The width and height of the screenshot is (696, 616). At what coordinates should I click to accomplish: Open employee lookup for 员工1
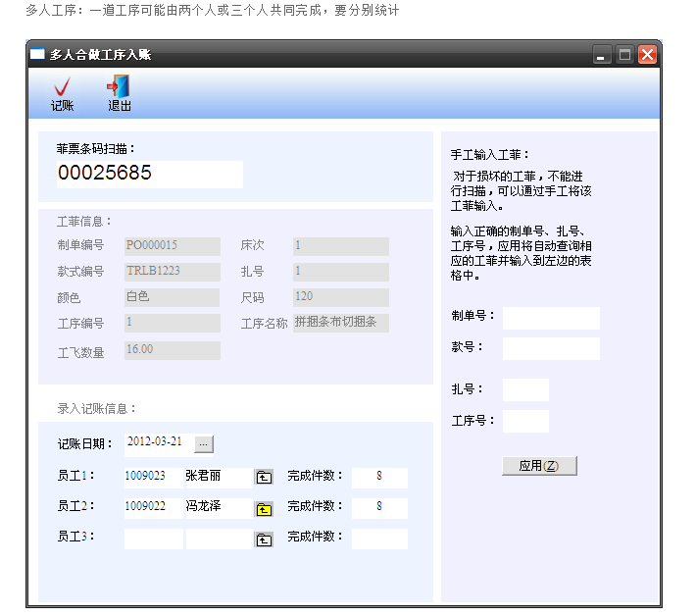click(x=264, y=478)
